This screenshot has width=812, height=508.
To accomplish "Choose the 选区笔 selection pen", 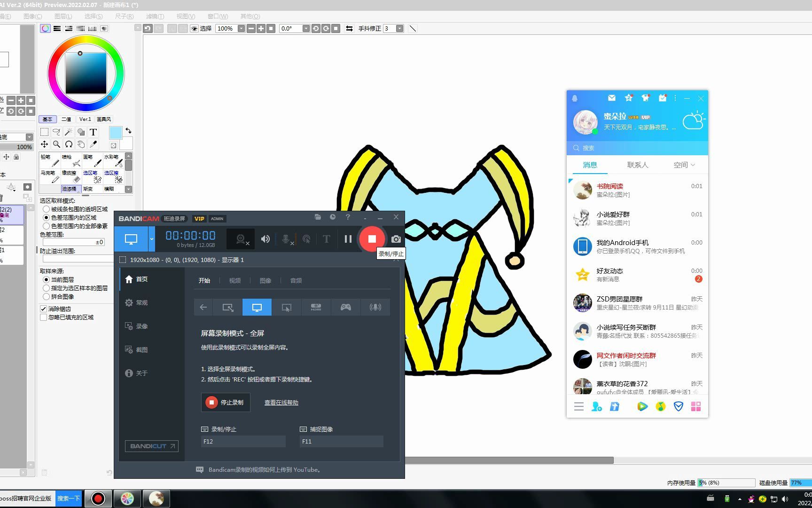I will pos(92,176).
